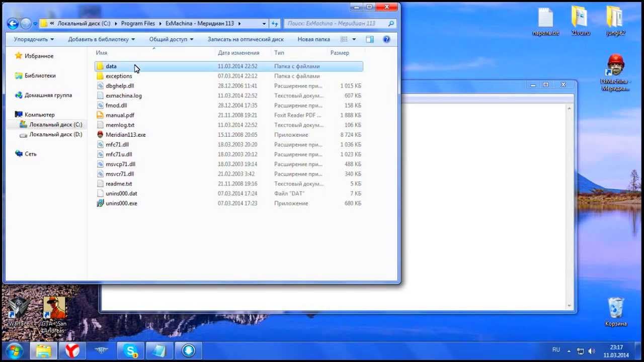
Task: Click the unins000.exe uninstaller icon
Action: (100, 203)
